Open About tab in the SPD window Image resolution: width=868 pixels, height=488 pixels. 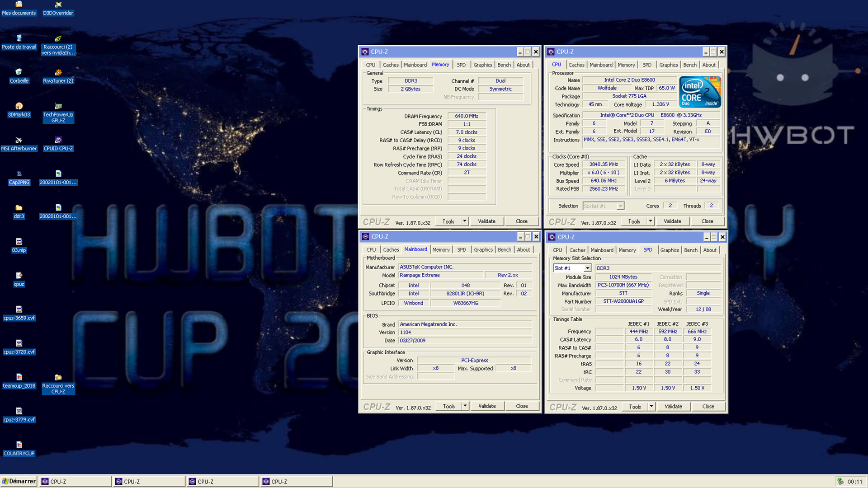click(709, 250)
